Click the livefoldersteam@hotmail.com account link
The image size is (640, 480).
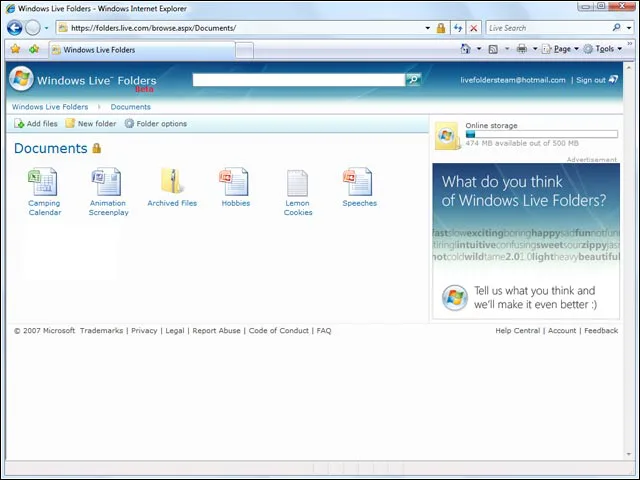point(513,80)
